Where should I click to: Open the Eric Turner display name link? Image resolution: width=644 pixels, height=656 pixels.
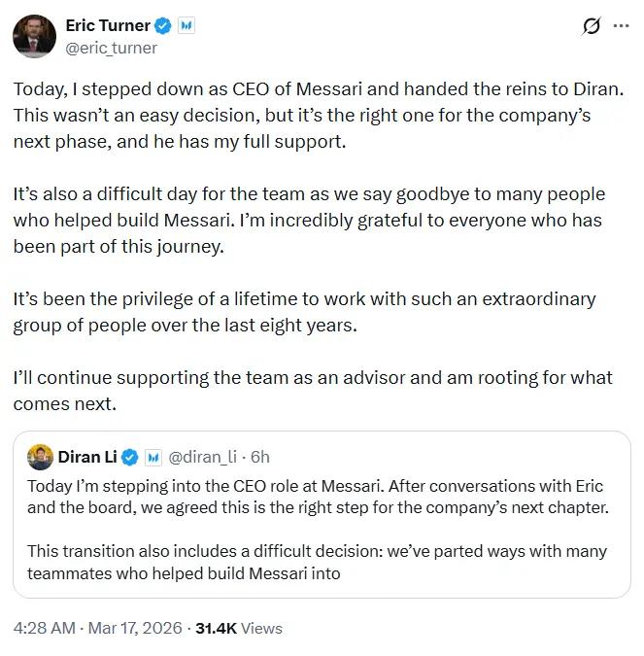[108, 26]
